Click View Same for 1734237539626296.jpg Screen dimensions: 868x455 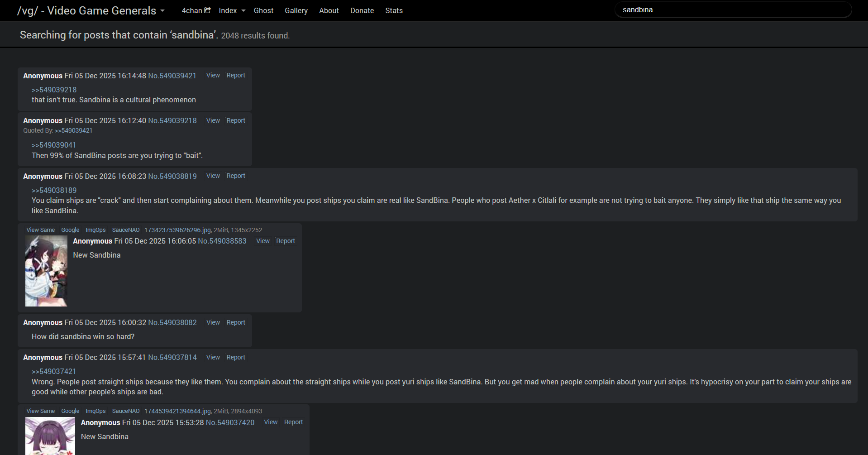pos(41,230)
